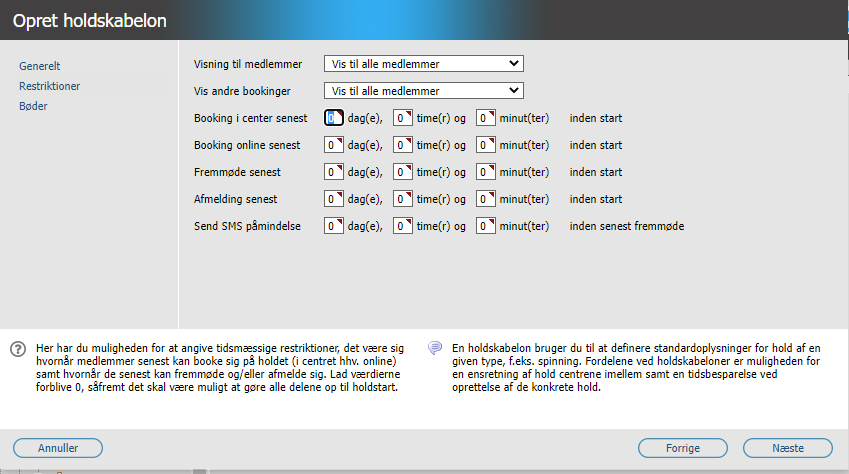Focus the Booking online senest days field
The width and height of the screenshot is (849, 474).
point(334,145)
